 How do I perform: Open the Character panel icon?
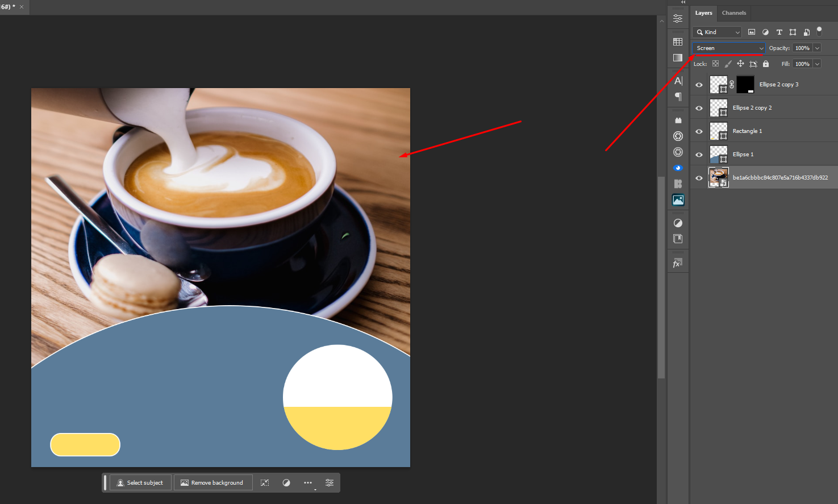click(x=678, y=80)
